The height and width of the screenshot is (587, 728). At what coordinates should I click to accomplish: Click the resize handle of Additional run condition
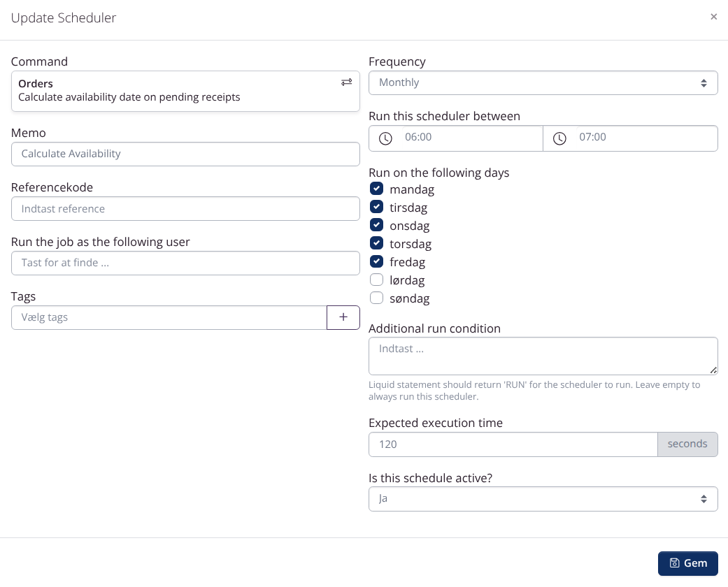click(x=713, y=370)
